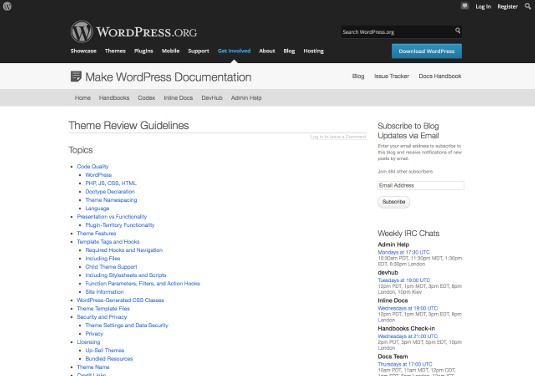Open Thursdays at 17:00 UTC chat link
535x376 pixels.
click(405, 364)
